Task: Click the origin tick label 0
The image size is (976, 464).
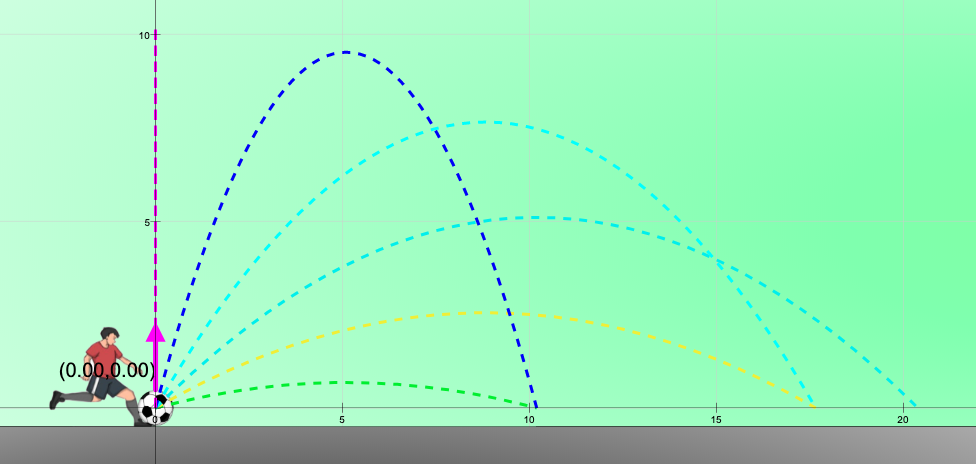Action: (x=155, y=420)
